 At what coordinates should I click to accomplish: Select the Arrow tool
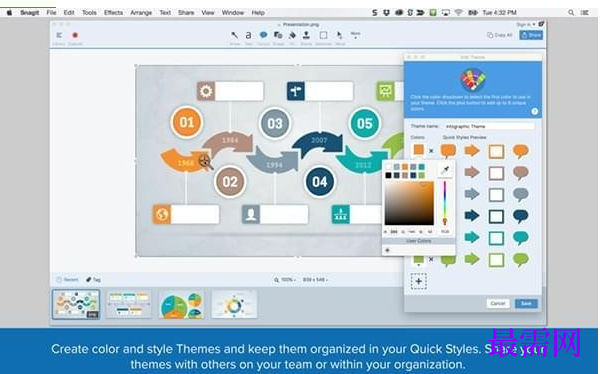234,35
